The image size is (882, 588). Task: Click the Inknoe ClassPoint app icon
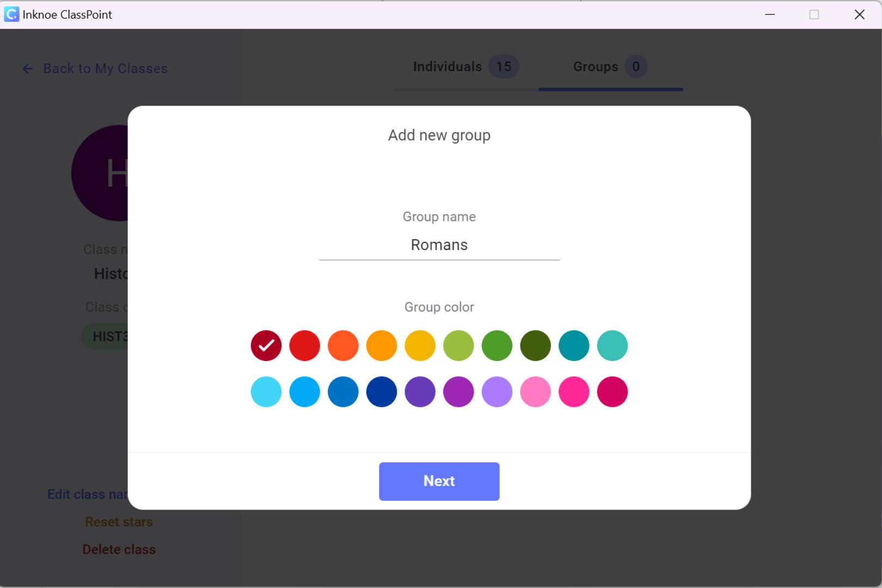tap(11, 15)
